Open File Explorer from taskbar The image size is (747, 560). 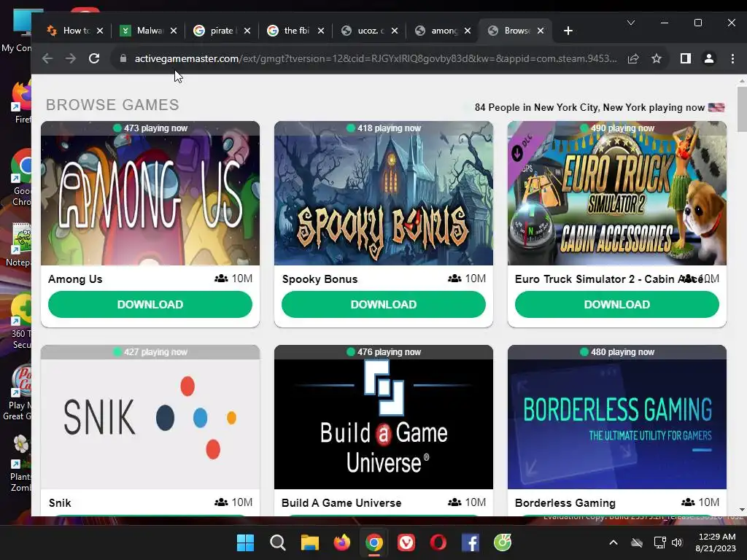(309, 542)
